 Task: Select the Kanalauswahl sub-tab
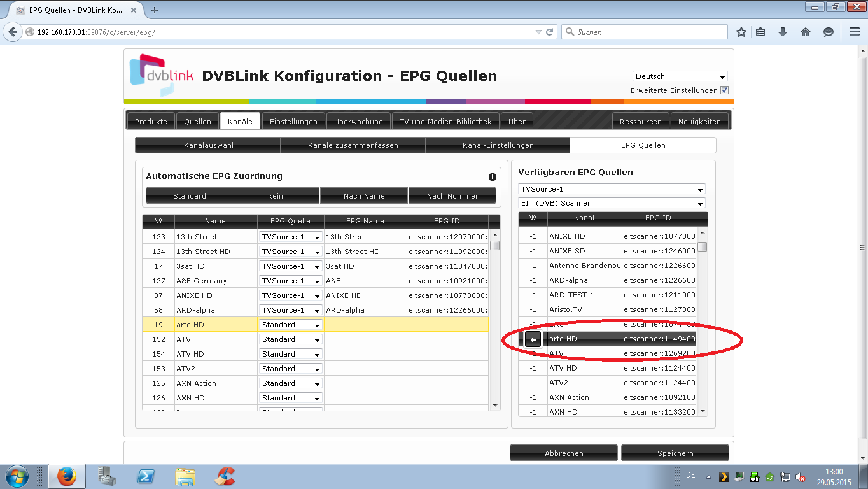[x=208, y=145]
